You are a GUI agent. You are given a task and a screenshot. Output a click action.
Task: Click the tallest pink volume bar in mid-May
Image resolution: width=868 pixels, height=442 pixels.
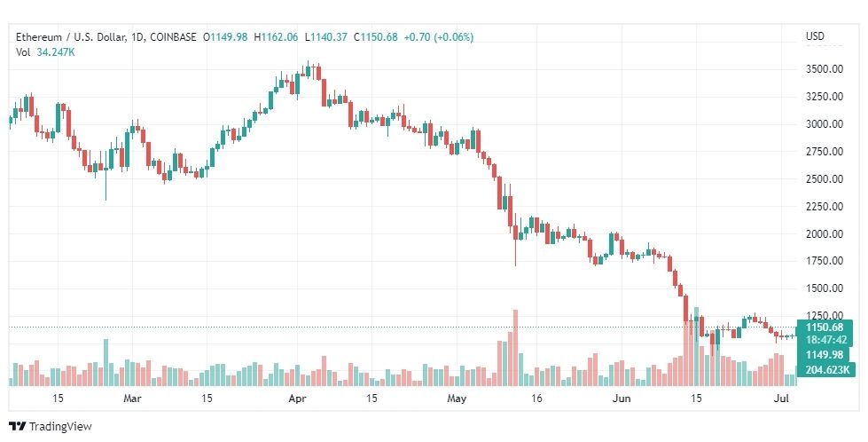[515, 348]
